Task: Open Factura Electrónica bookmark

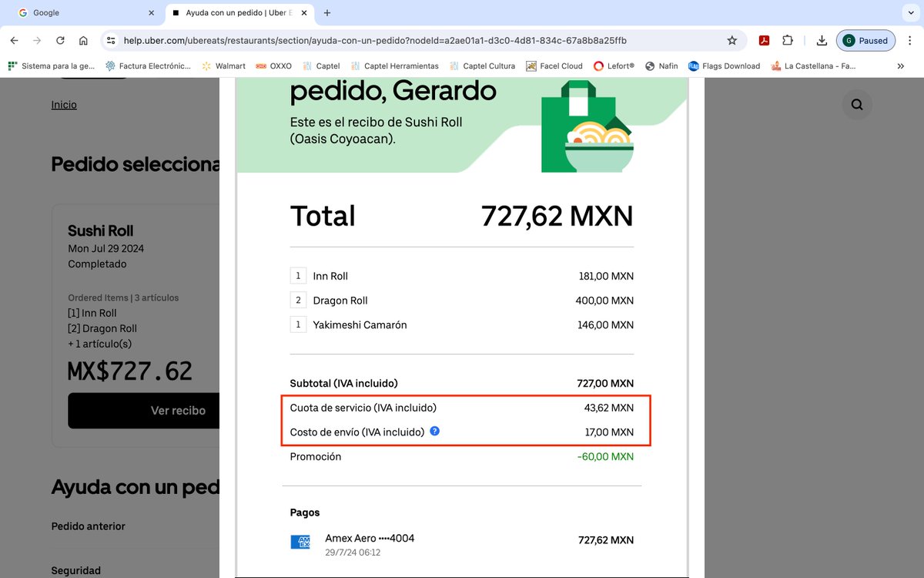Action: (148, 66)
